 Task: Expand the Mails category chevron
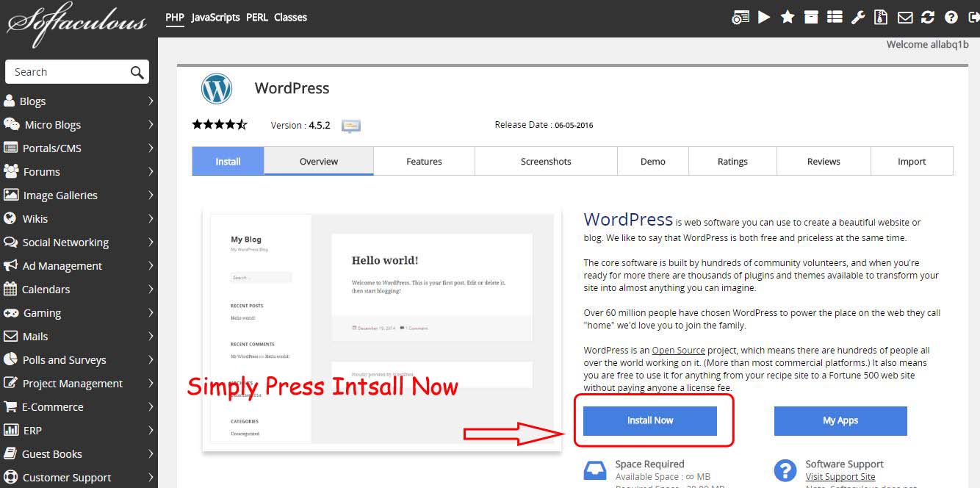pyautogui.click(x=151, y=336)
